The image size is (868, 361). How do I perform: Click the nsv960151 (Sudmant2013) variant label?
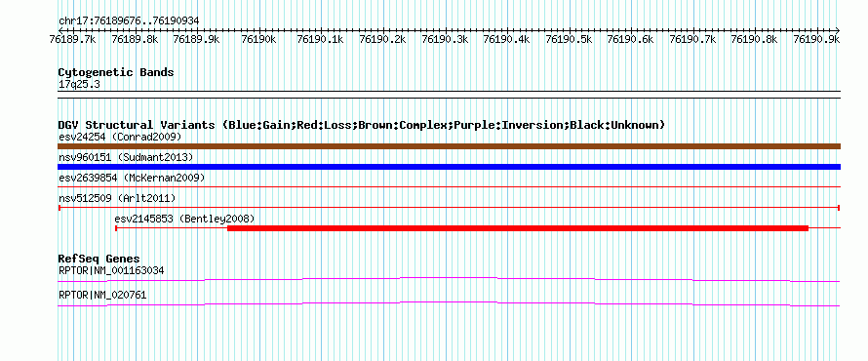126,157
